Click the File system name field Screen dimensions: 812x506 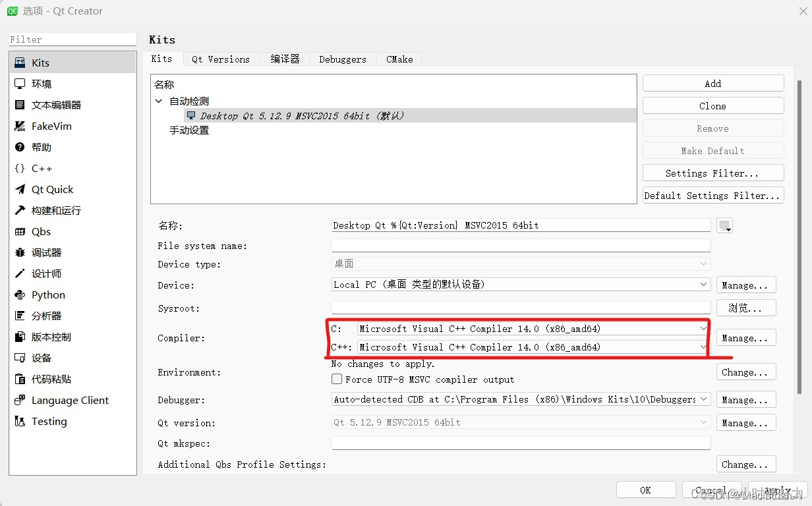pyautogui.click(x=521, y=245)
